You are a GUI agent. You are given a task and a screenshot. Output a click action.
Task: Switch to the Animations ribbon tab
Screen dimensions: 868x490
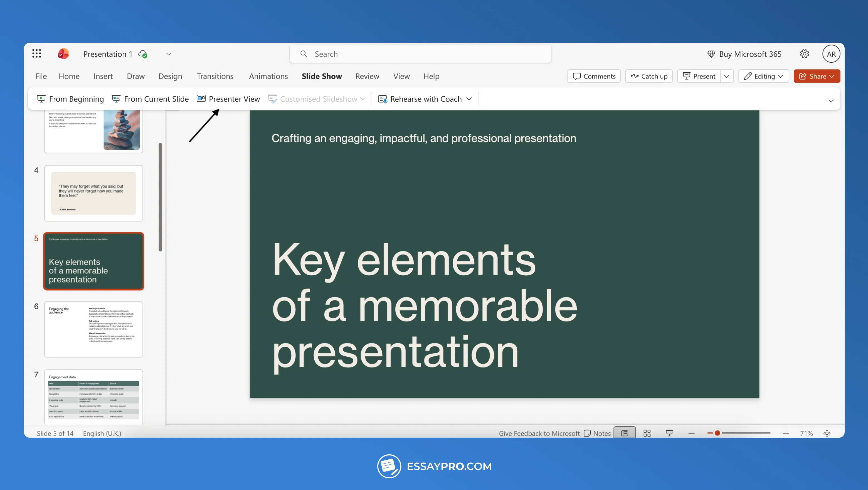(268, 76)
